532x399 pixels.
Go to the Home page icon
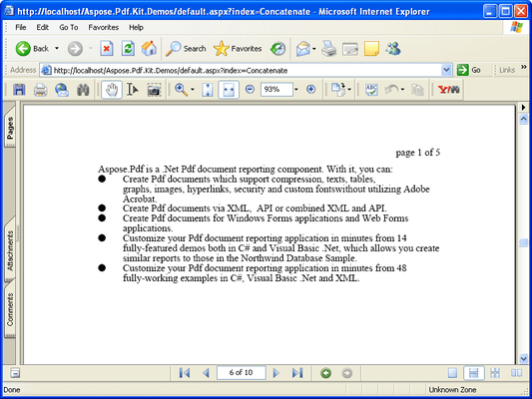tap(150, 49)
